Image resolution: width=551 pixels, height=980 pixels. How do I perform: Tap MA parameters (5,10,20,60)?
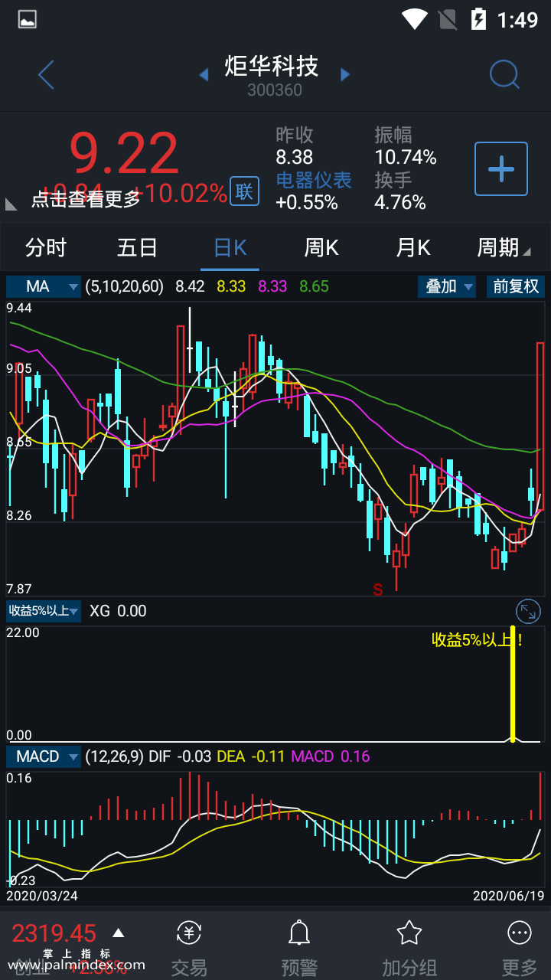tap(125, 286)
